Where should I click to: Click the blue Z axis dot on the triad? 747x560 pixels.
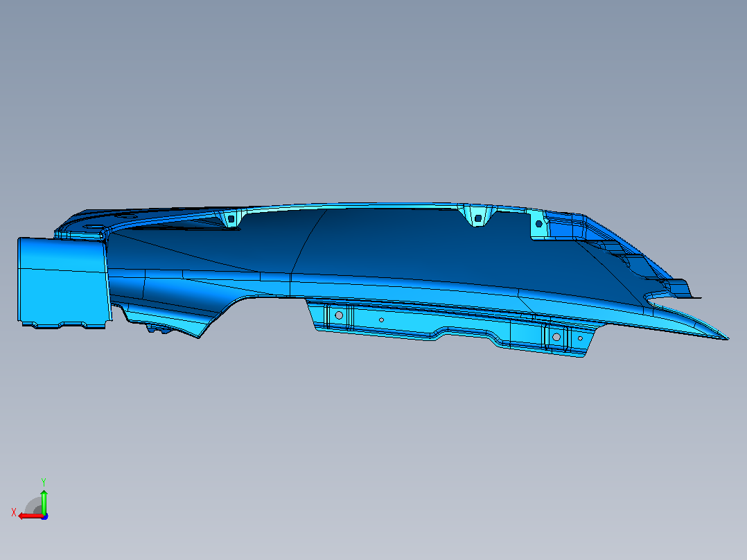point(44,516)
